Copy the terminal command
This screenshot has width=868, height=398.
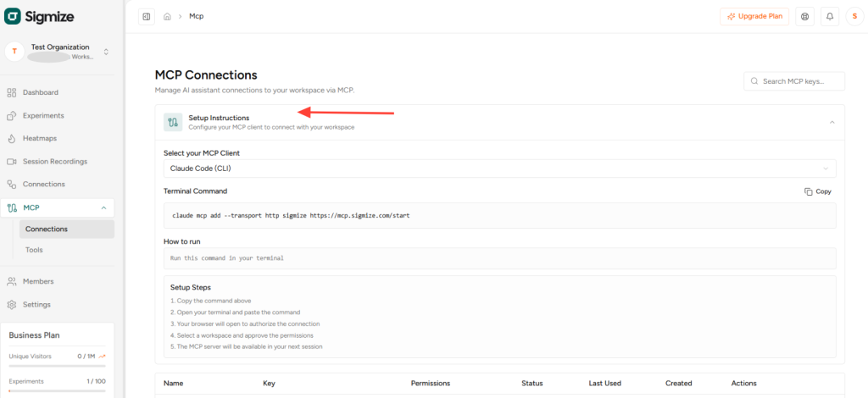pos(818,192)
